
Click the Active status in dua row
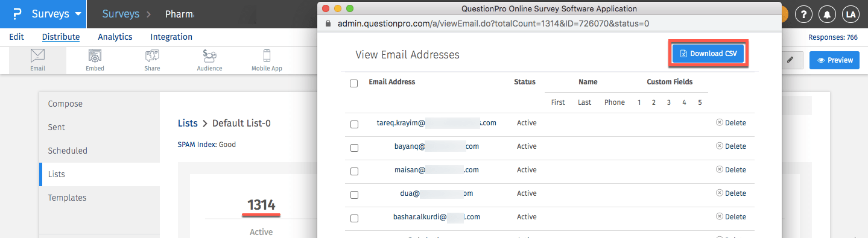pyautogui.click(x=527, y=193)
